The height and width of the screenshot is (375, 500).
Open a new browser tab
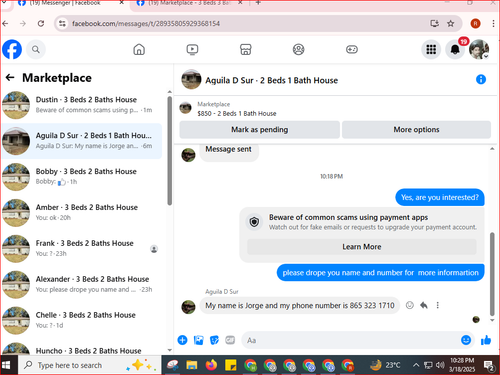pos(258,3)
